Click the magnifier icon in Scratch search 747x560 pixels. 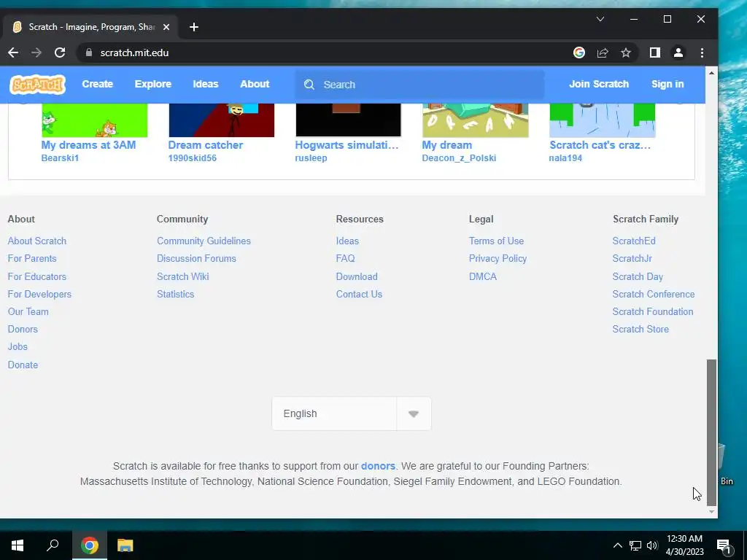pos(309,85)
